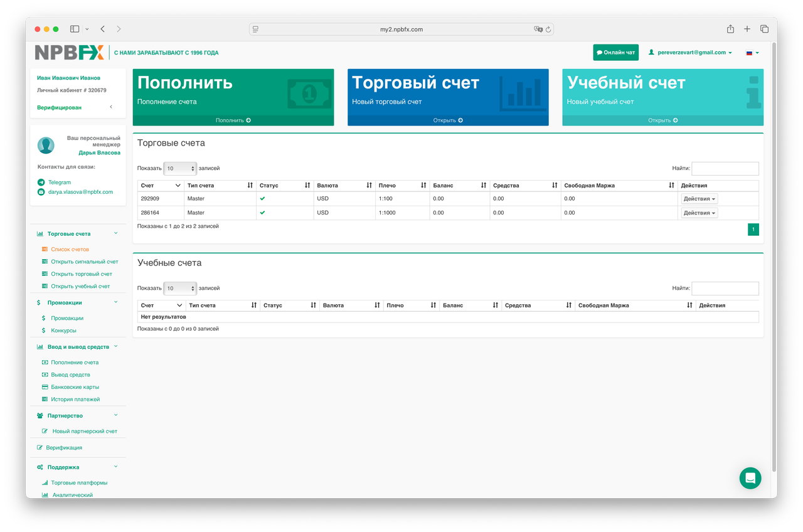Collapse the Торговые счета sidebar section
This screenshot has width=803, height=532.
[115, 233]
